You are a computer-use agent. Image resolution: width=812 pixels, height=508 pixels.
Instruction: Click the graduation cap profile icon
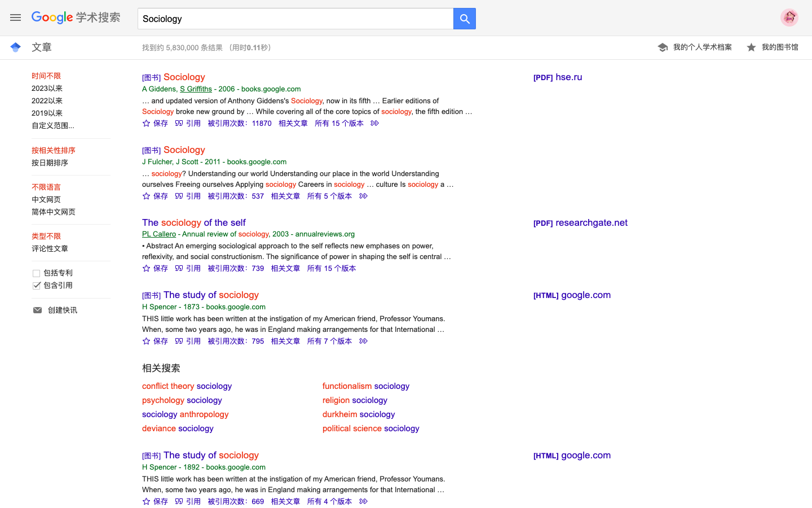coord(663,47)
